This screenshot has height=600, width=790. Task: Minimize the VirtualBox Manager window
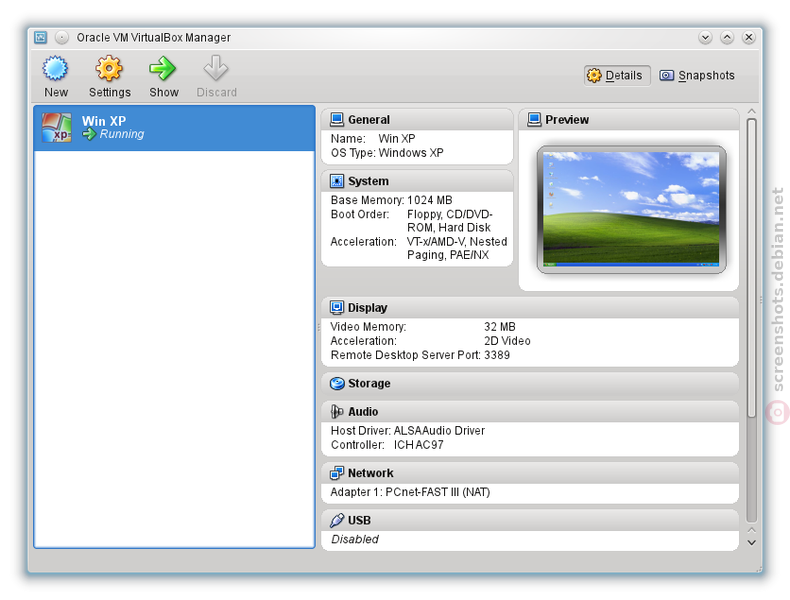pos(705,38)
